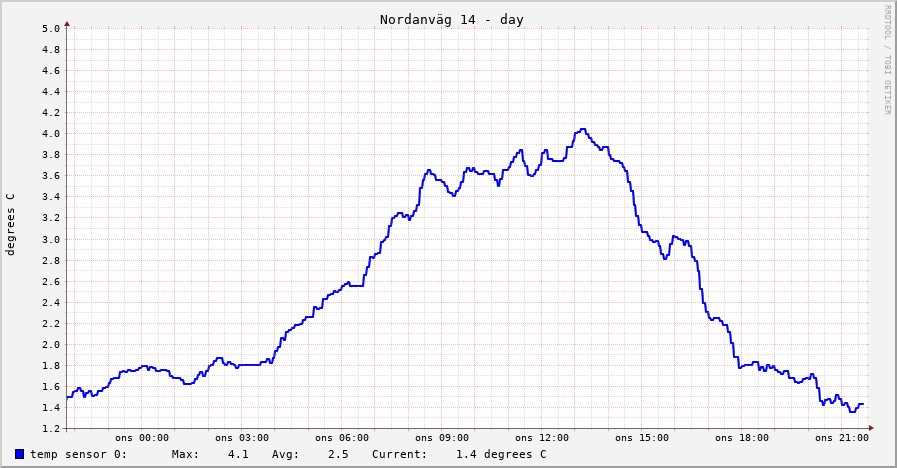Click the 'ons 00:00' time axis label
This screenshot has width=897, height=468.
141,437
